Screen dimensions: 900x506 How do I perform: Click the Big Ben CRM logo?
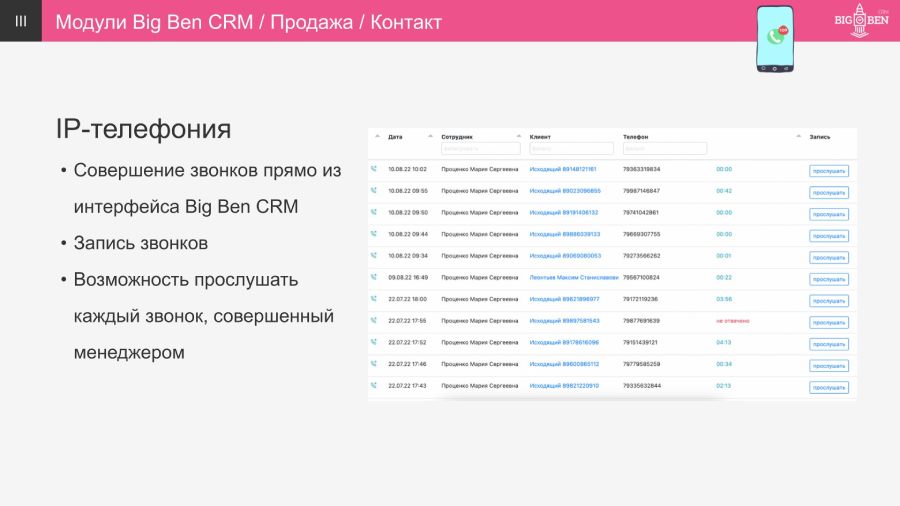click(x=861, y=21)
